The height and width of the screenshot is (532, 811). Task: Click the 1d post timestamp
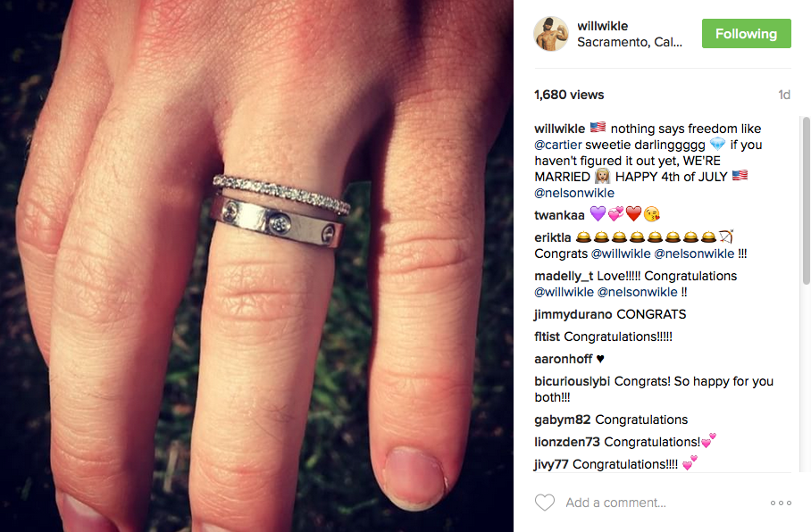pos(784,95)
